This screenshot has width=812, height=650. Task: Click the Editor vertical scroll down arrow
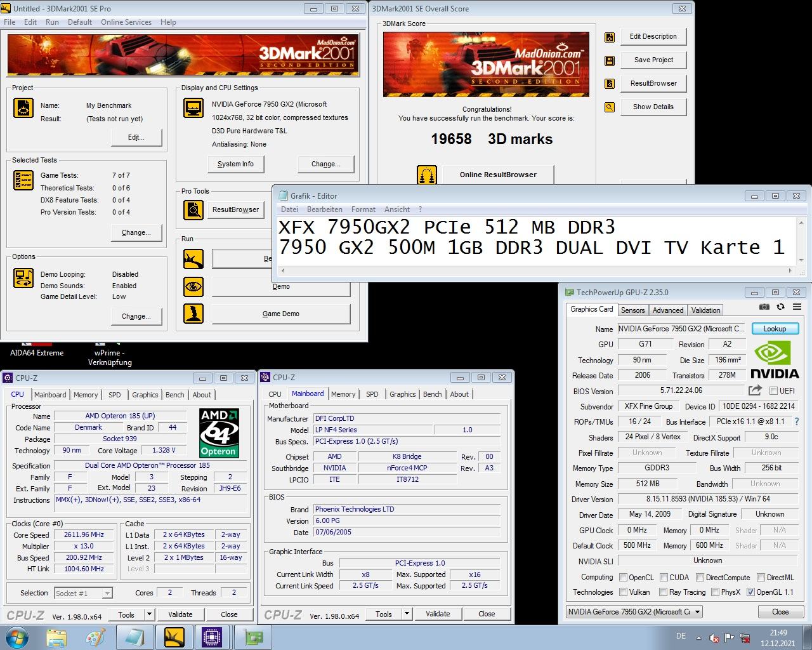pyautogui.click(x=801, y=260)
